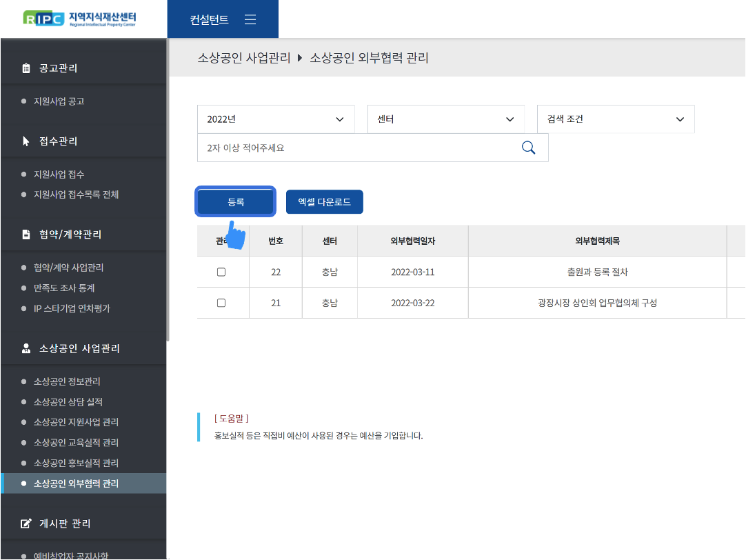Image resolution: width=746 pixels, height=560 pixels.
Task: Check the box for row number 21
Action: click(221, 303)
